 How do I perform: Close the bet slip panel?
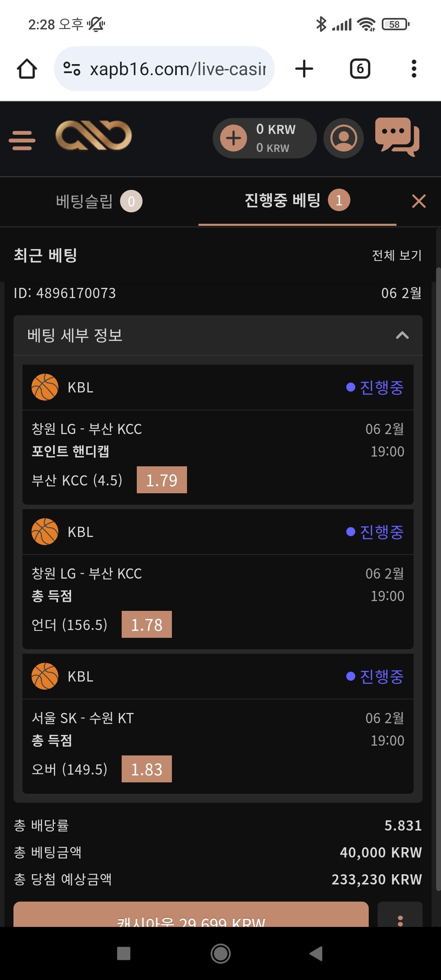419,201
